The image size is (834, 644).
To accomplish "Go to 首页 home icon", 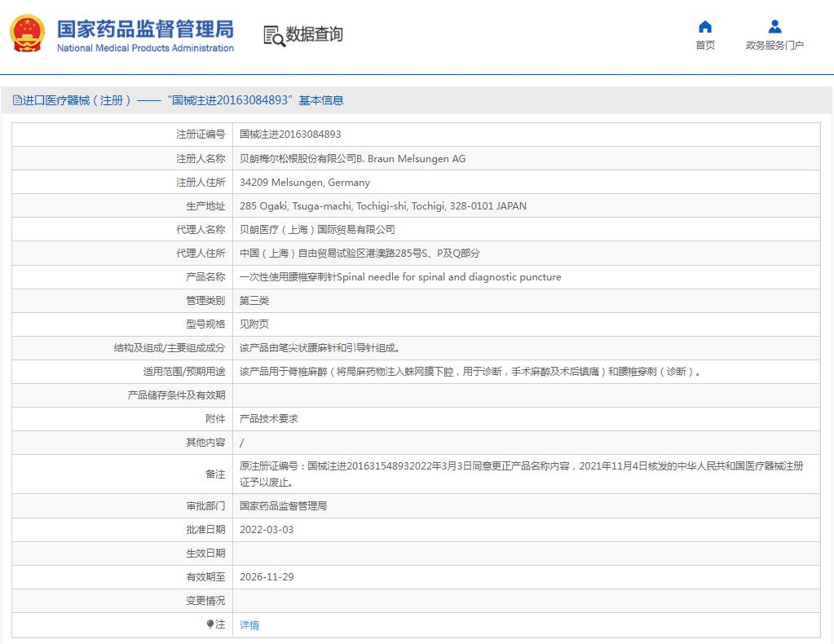I will point(704,27).
